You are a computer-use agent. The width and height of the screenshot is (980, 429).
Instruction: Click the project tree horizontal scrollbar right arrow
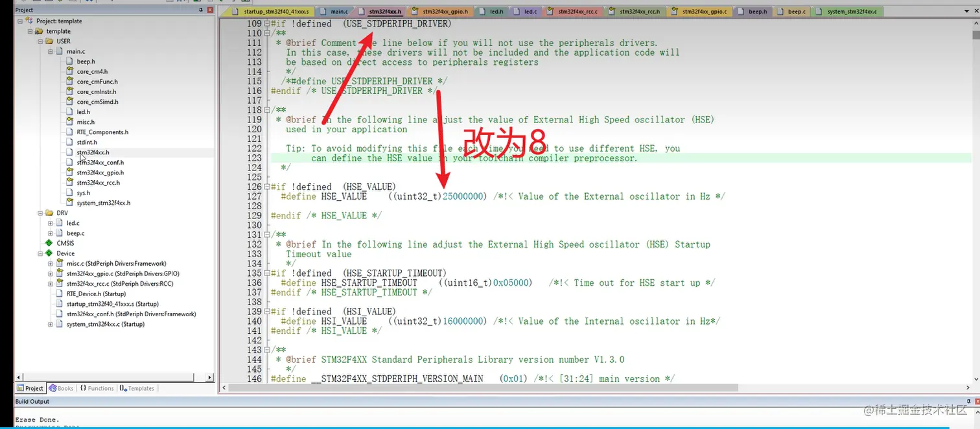click(x=209, y=377)
